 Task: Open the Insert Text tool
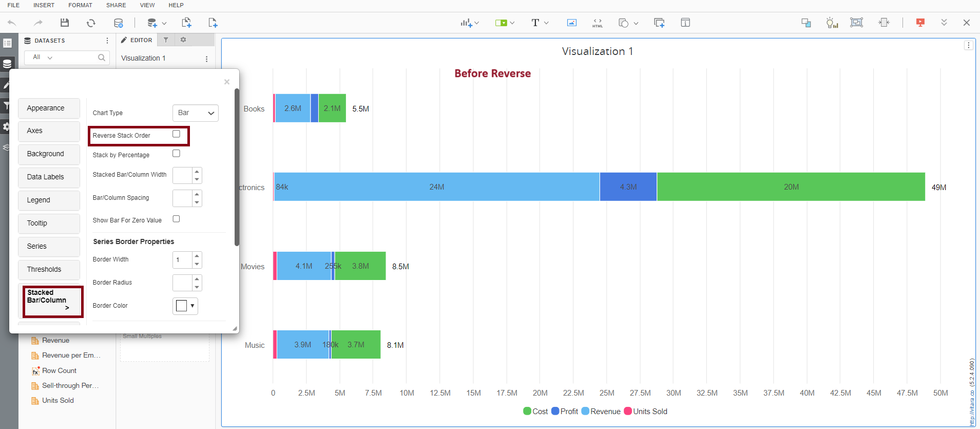click(x=535, y=23)
